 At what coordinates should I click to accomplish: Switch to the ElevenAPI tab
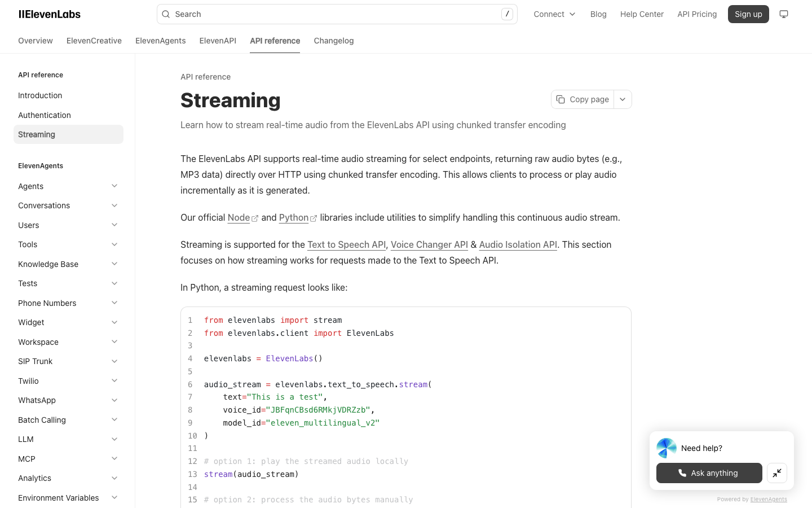218,41
